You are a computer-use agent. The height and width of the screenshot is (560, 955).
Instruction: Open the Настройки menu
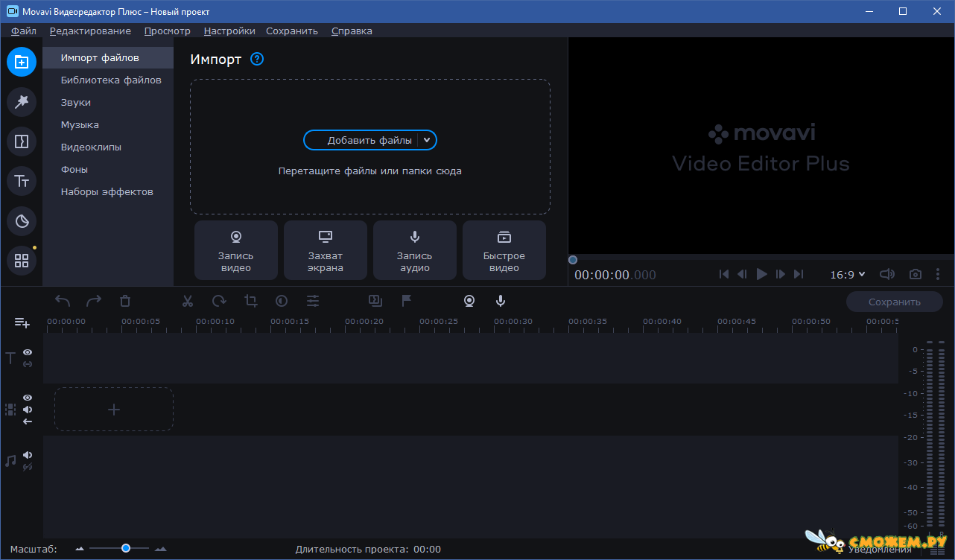pyautogui.click(x=229, y=31)
